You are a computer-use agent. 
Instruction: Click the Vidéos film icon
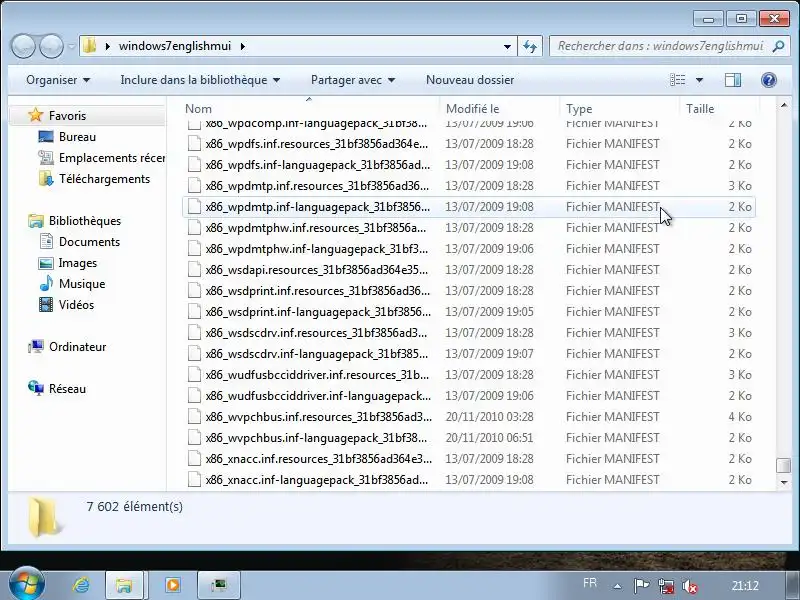[x=46, y=305]
